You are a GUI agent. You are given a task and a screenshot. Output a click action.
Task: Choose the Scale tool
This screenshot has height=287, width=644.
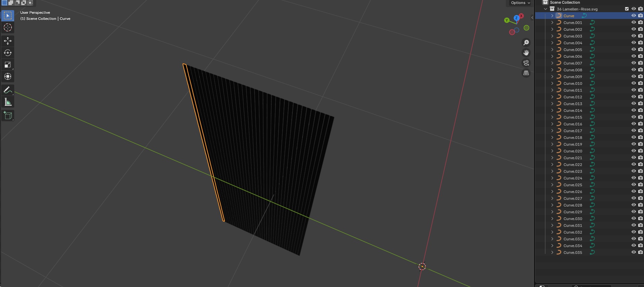coord(8,65)
